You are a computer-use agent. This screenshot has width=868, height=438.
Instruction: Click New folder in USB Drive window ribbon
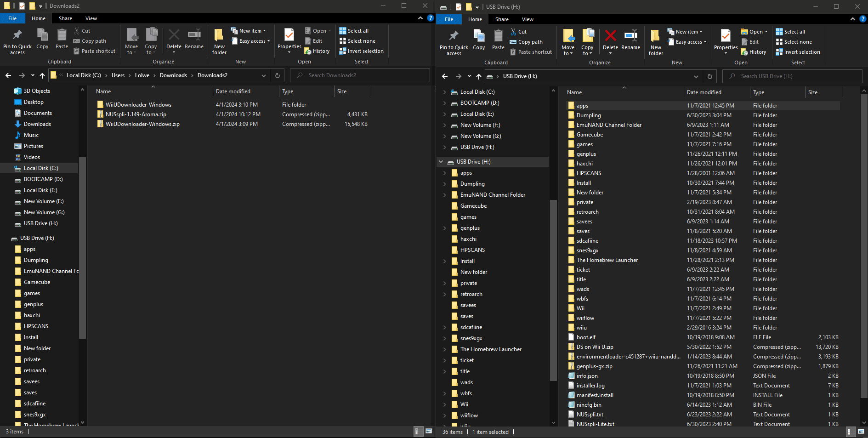[x=656, y=43]
